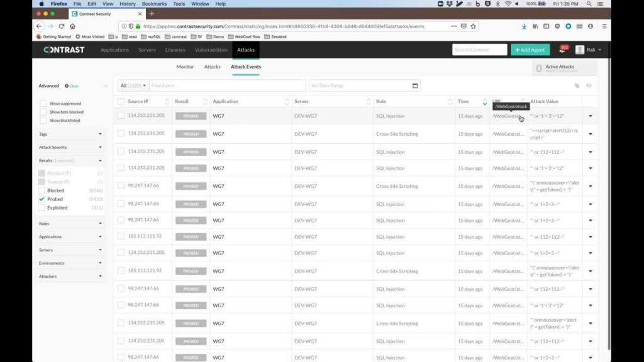644x362 pixels.
Task: Click the Contrast logo
Action: 64,50
